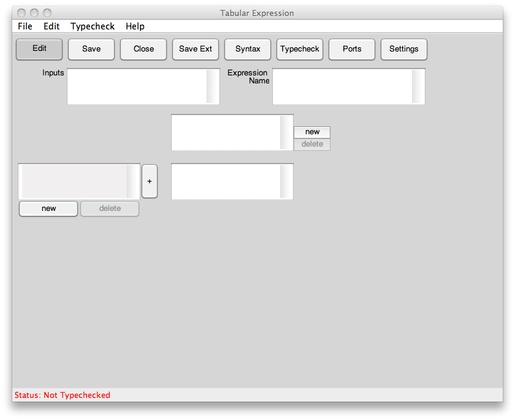Click the Typecheck toolbar button
This screenshot has height=420, width=515.
tap(300, 49)
